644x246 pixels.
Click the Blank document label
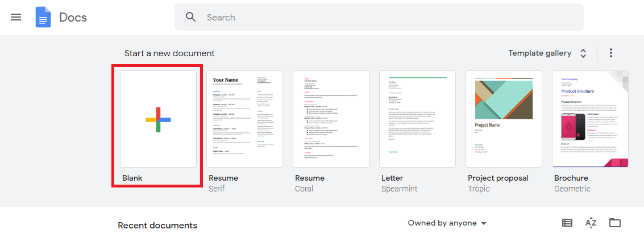(132, 178)
